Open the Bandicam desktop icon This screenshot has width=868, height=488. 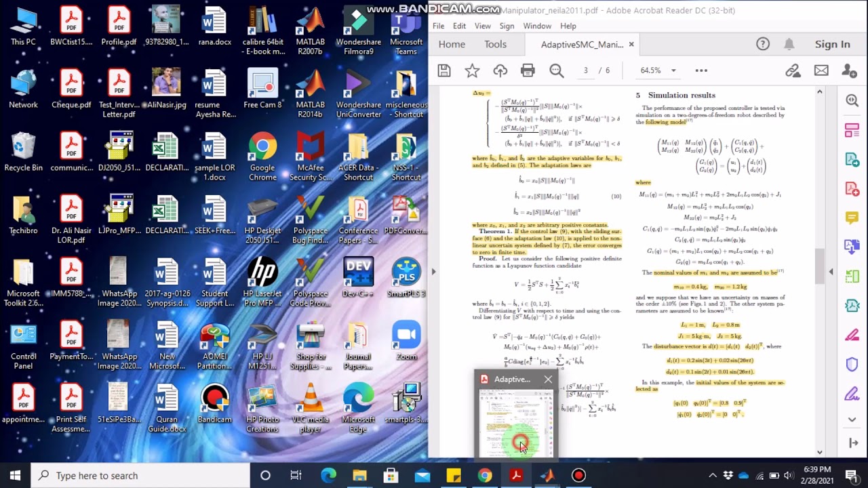pyautogui.click(x=214, y=403)
